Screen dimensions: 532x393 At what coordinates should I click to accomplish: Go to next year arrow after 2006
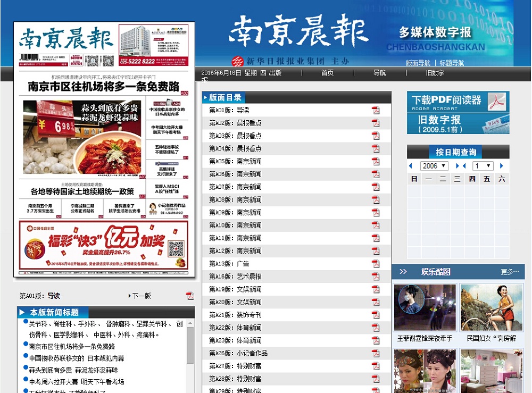(x=458, y=166)
